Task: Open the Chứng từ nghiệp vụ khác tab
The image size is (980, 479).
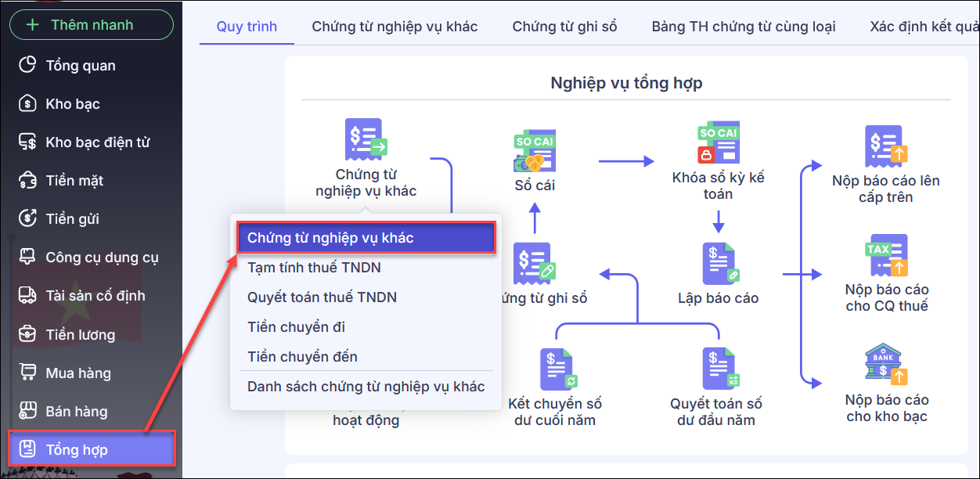Action: click(395, 27)
